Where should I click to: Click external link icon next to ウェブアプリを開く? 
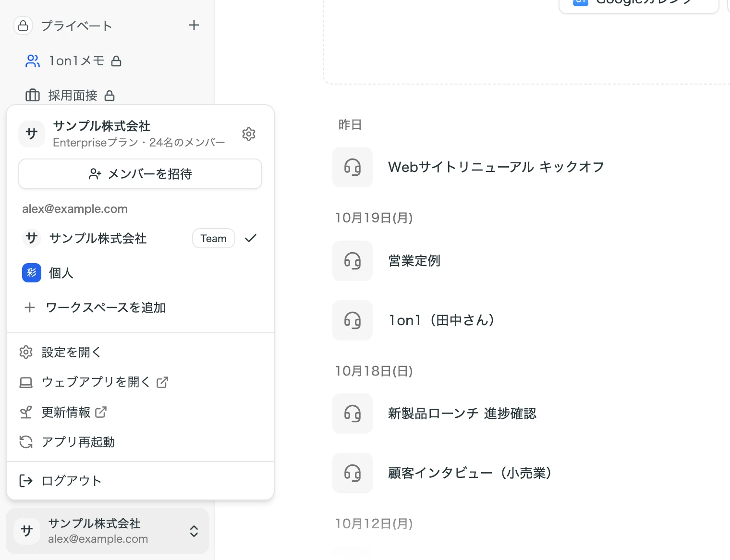pos(162,382)
